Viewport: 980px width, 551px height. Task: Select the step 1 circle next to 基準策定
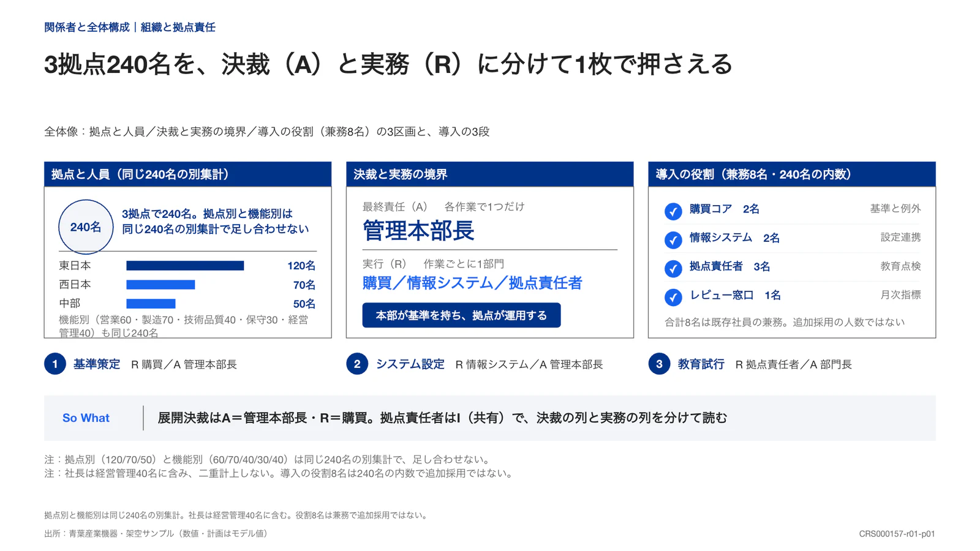coord(55,364)
